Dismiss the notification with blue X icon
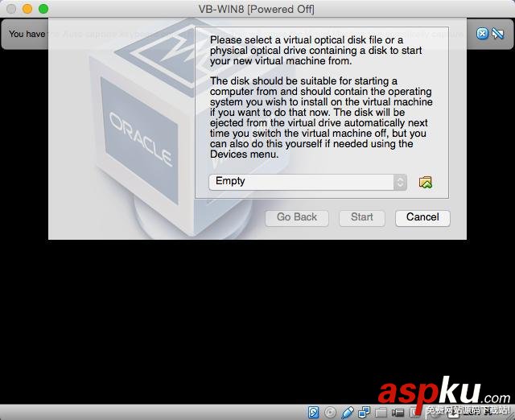This screenshot has height=420, width=515. click(482, 34)
